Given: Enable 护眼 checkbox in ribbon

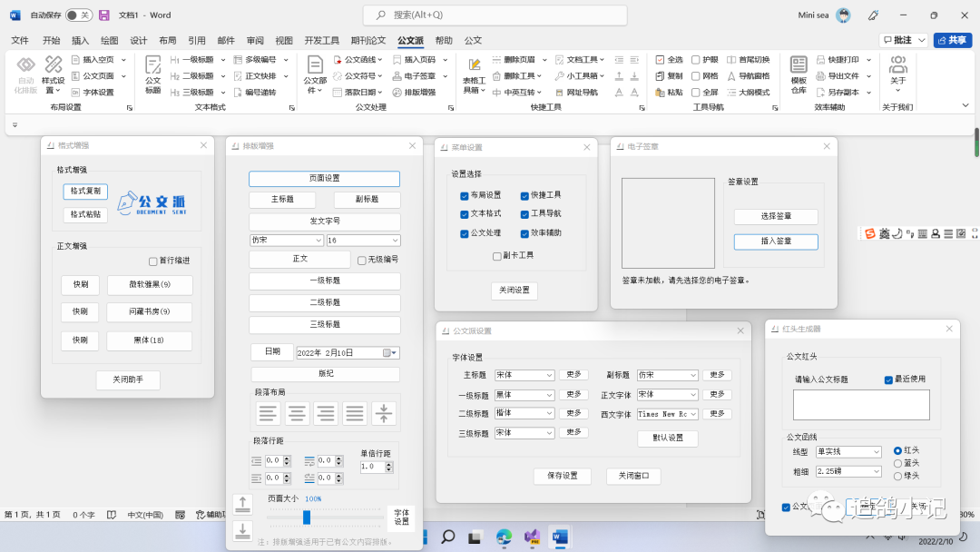Looking at the screenshot, I should (x=695, y=59).
